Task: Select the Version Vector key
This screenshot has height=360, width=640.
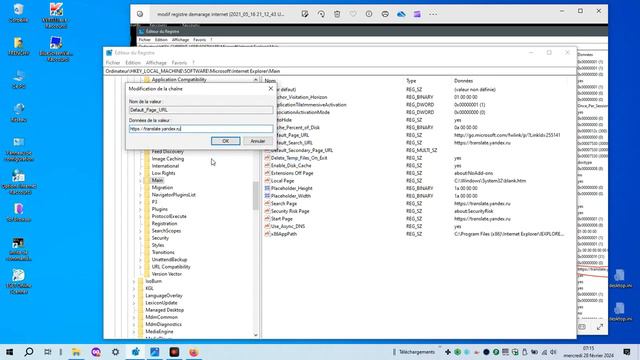Action: click(167, 274)
